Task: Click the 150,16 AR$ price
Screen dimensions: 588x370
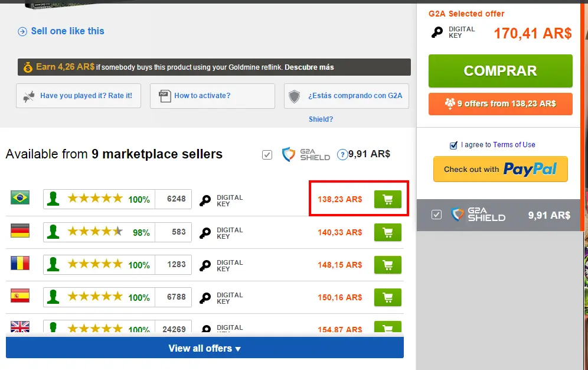Action: [x=339, y=297]
